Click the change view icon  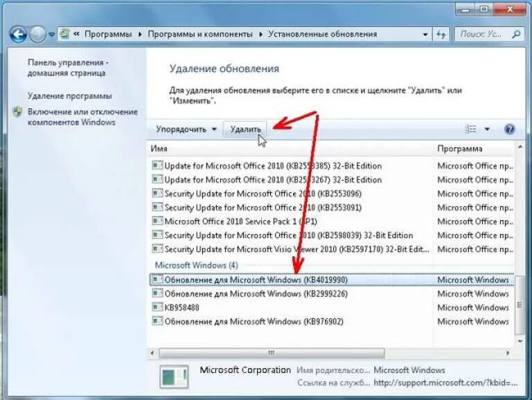pos(470,129)
